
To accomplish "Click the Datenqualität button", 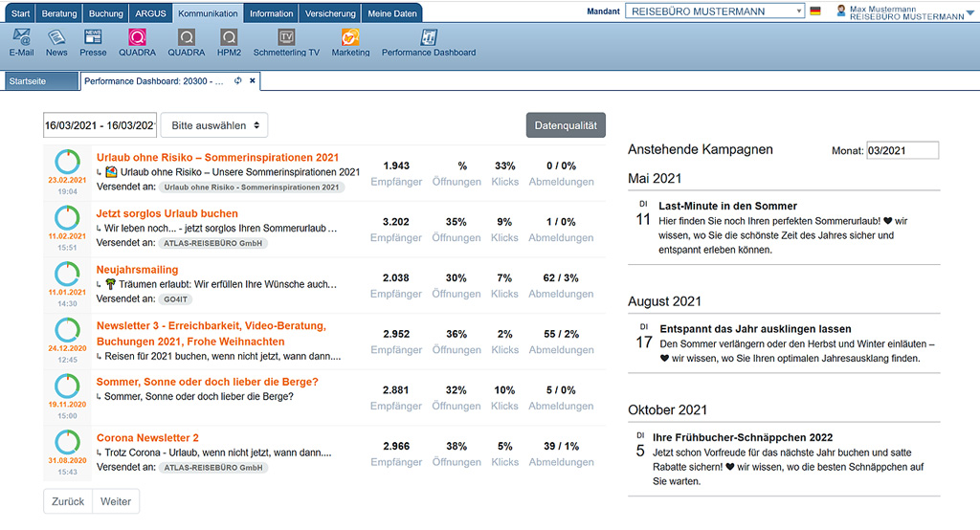I will pyautogui.click(x=566, y=125).
